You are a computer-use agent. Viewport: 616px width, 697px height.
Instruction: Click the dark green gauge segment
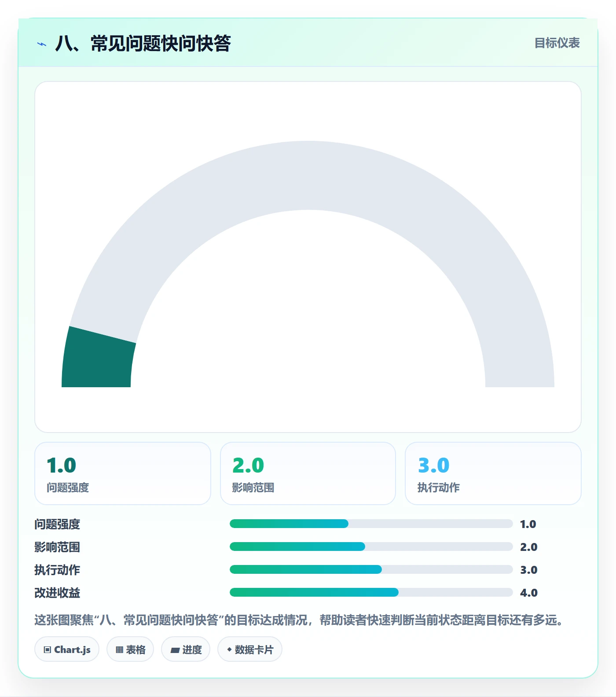pos(98,359)
